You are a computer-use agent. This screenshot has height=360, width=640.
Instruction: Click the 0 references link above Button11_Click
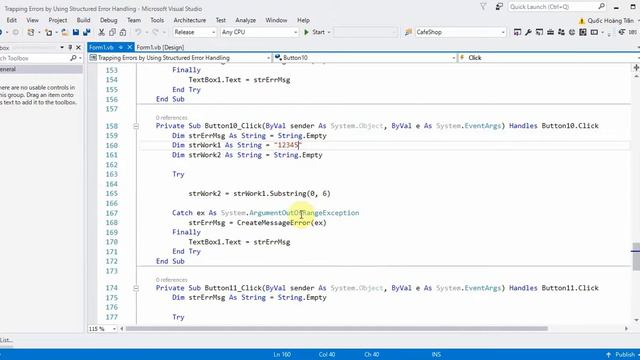click(171, 280)
